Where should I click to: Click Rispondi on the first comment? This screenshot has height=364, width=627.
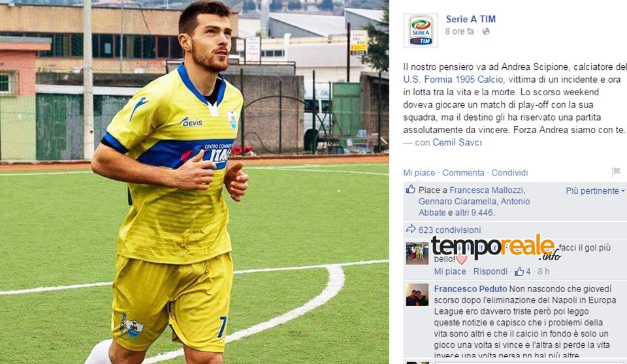[x=490, y=272]
